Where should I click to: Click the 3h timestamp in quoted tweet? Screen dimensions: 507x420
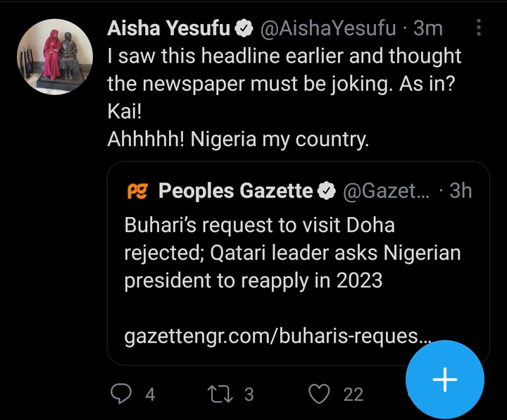coord(460,190)
